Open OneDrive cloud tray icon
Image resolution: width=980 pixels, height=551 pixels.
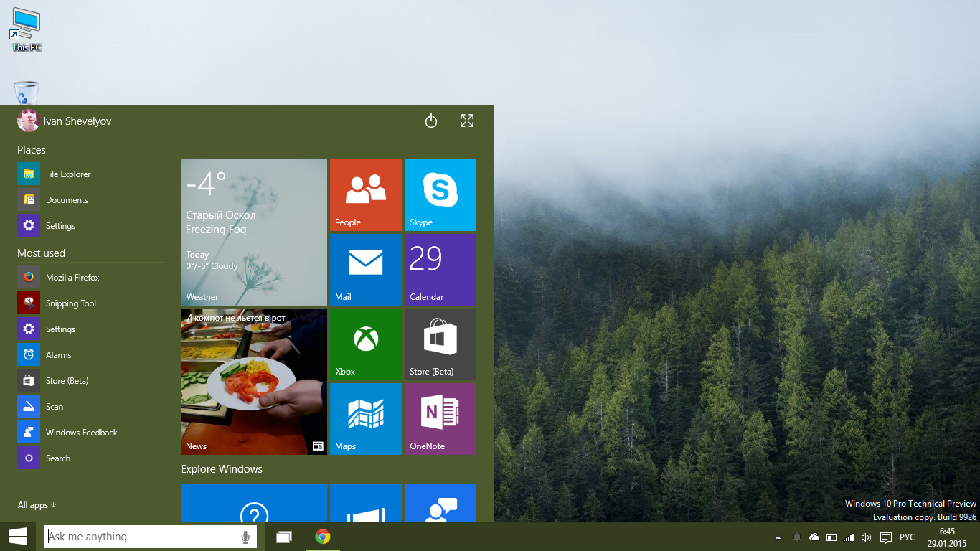[814, 537]
